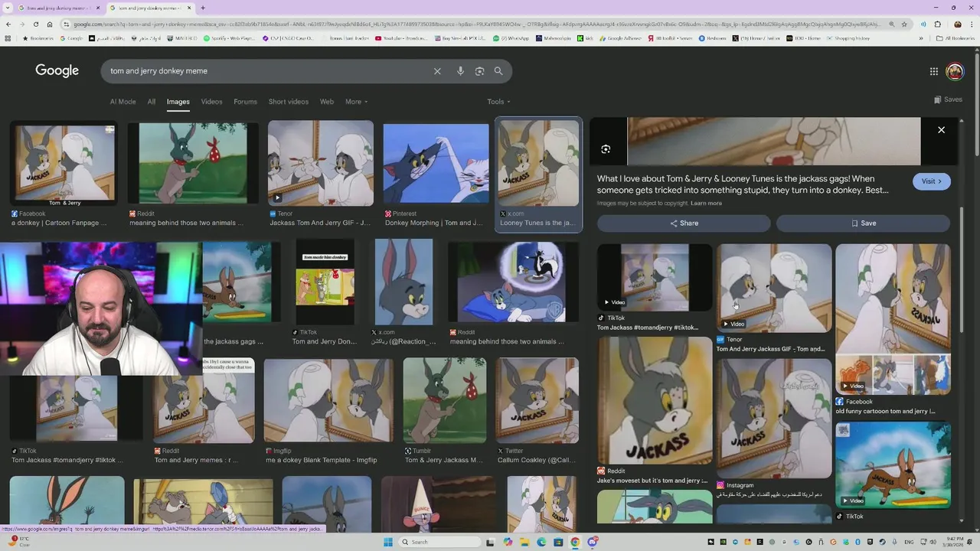Image resolution: width=980 pixels, height=551 pixels.
Task: Click the Google search query field
Action: click(x=268, y=71)
